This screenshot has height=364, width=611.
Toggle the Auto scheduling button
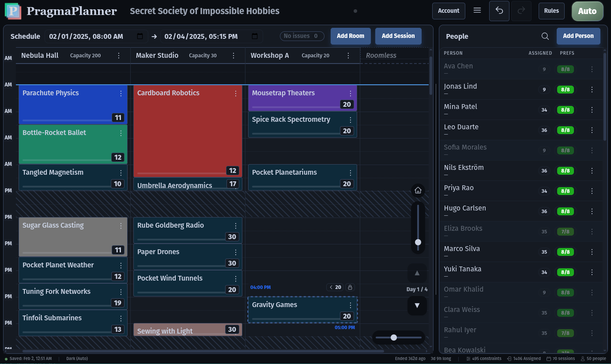coord(587,11)
